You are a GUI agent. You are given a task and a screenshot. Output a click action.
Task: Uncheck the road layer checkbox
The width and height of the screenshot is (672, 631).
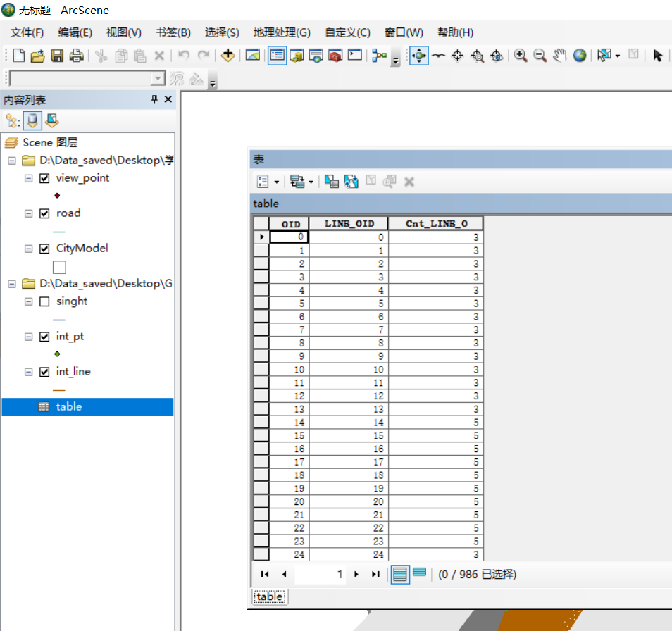44,213
